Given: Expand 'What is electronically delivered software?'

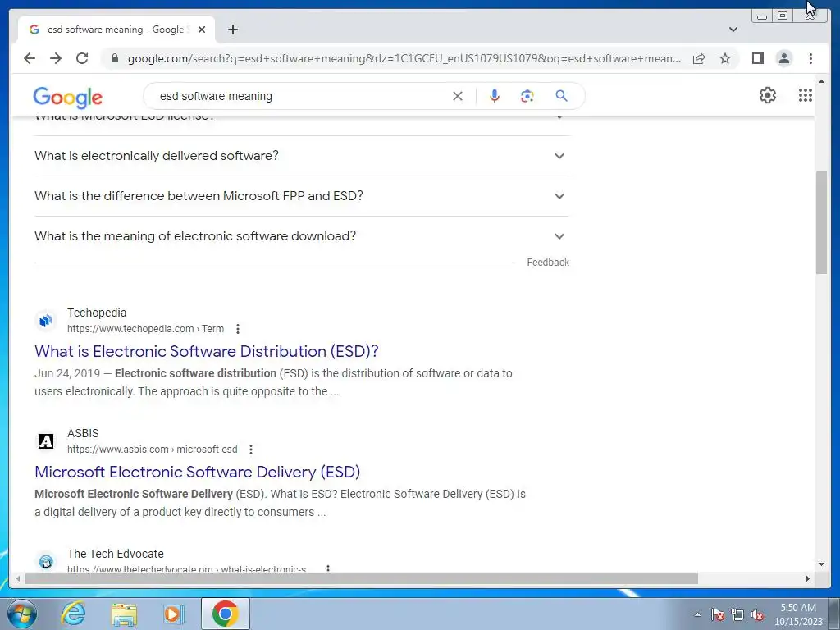Looking at the screenshot, I should (x=302, y=156).
